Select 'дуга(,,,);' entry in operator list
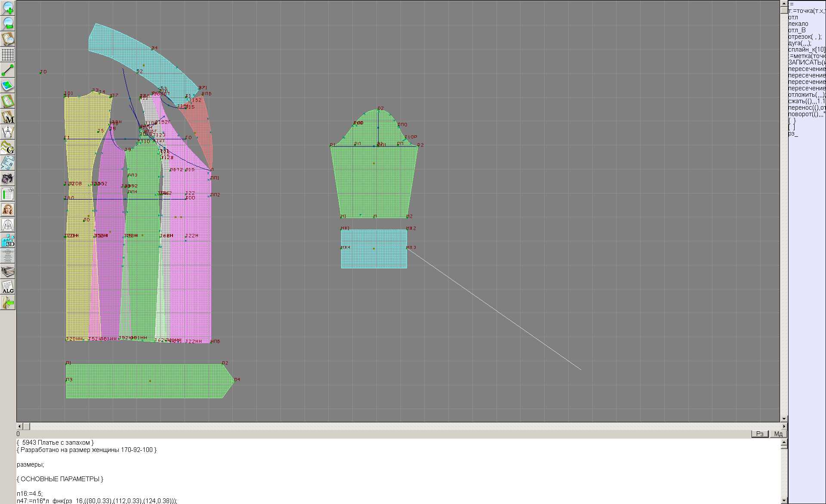 coord(799,43)
